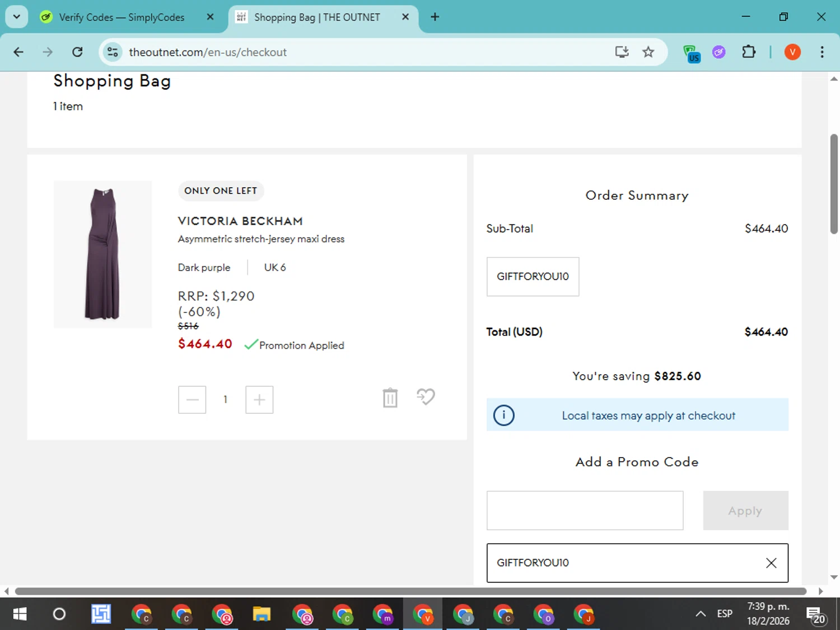
Task: Click the ESP language indicator
Action: pyautogui.click(x=725, y=614)
